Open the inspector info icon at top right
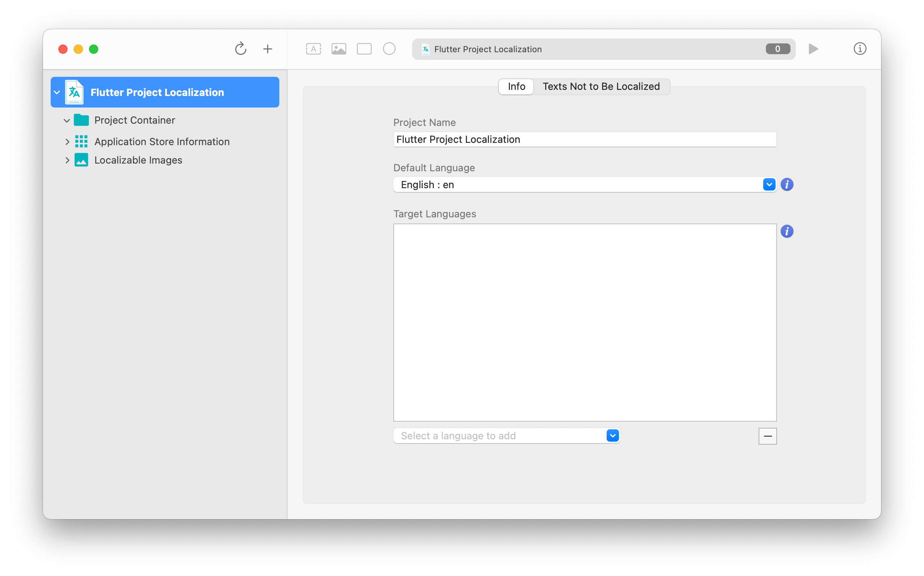The width and height of the screenshot is (924, 576). coord(860,49)
